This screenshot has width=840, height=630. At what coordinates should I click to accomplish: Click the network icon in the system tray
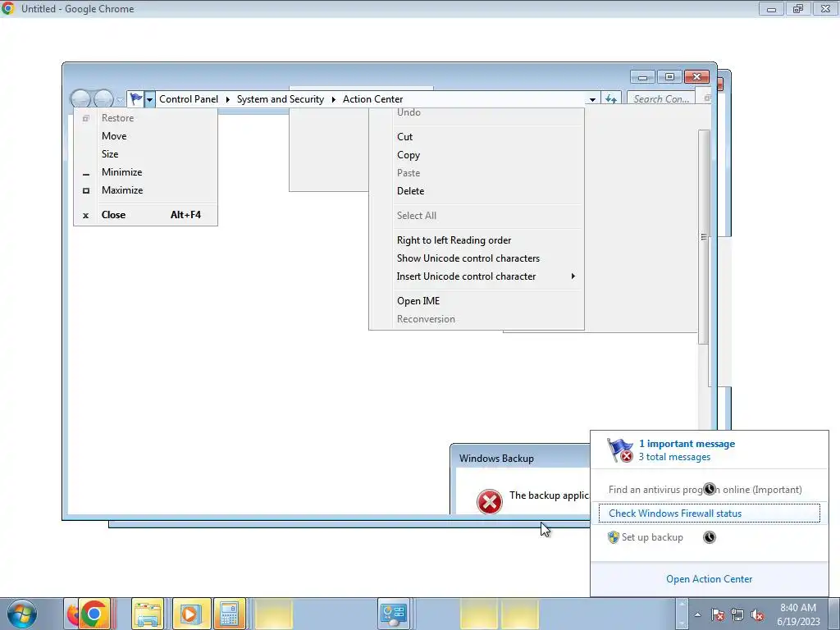[x=737, y=615]
